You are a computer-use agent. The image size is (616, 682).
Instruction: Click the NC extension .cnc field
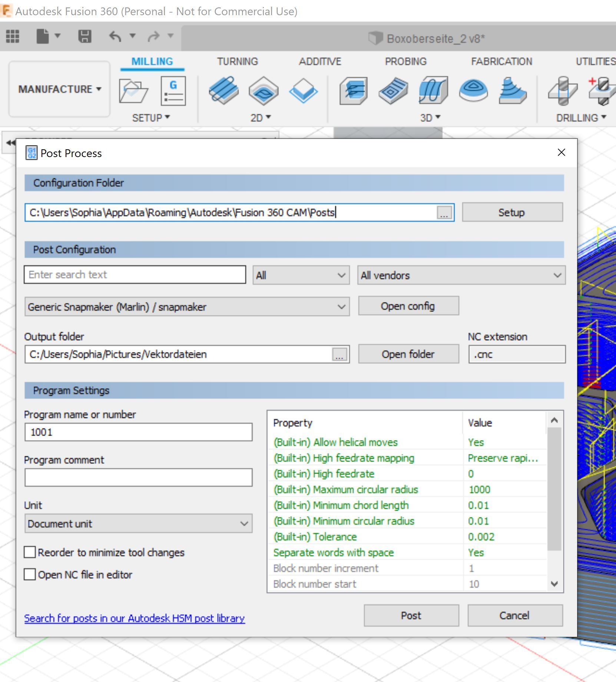517,355
